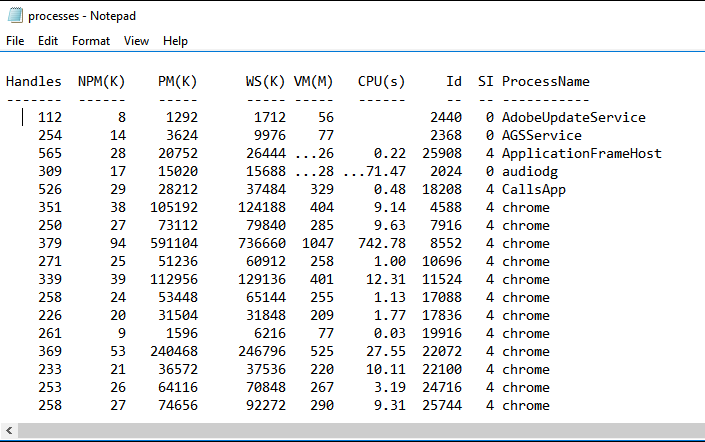Click the Handles column header text

click(33, 82)
